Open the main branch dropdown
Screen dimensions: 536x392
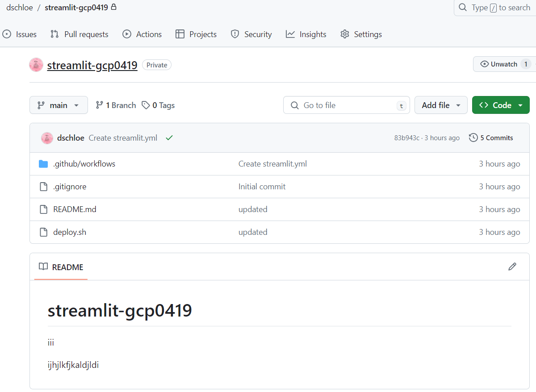[x=59, y=105]
